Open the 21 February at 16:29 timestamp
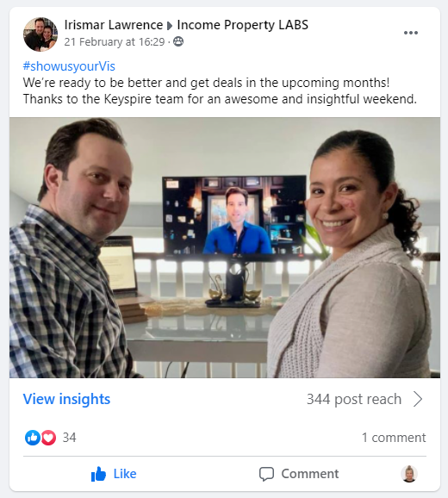The height and width of the screenshot is (498, 448). pos(115,42)
